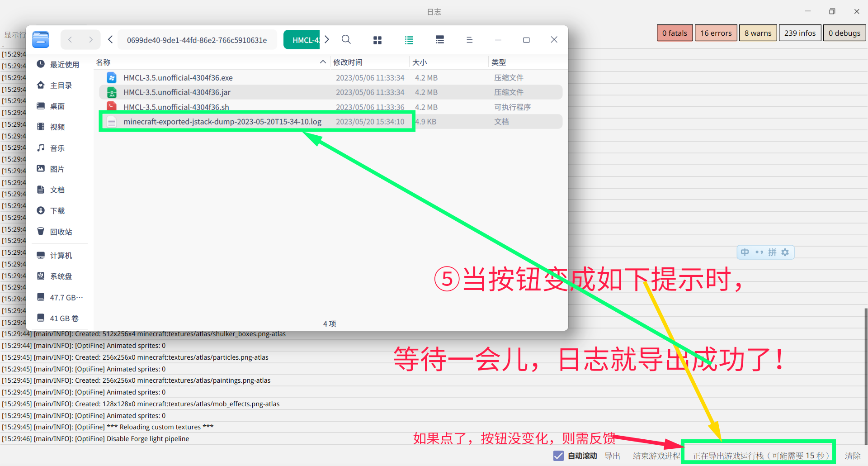Sort files by 名称 column
This screenshot has height=466, width=868.
[211, 62]
